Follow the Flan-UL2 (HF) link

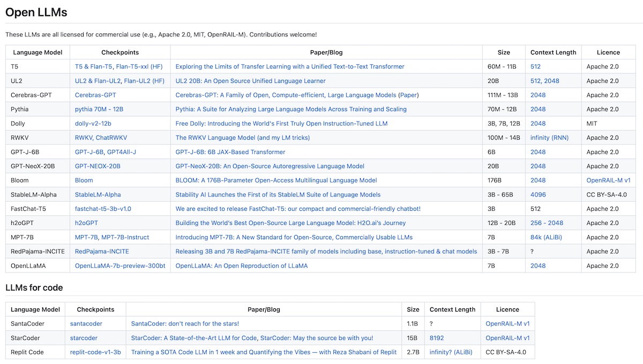(144, 81)
